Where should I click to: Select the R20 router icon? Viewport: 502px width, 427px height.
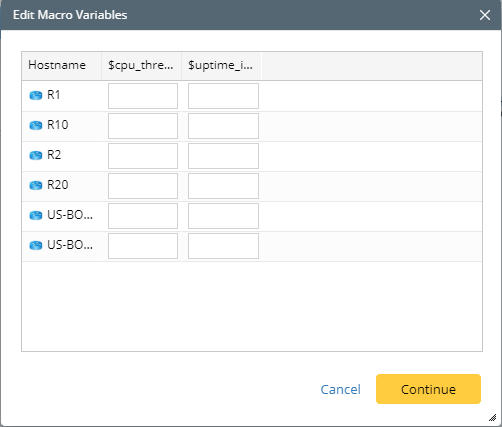click(36, 186)
